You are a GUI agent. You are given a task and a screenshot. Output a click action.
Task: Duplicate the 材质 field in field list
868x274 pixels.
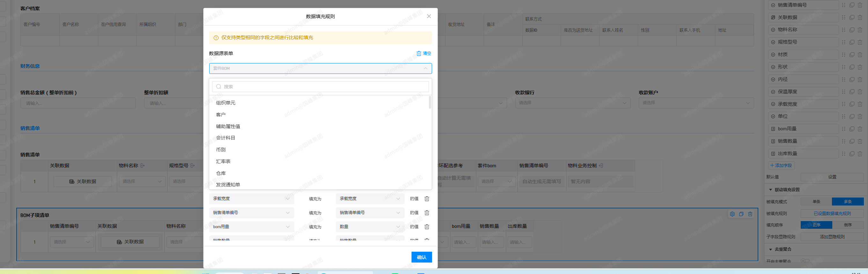(x=852, y=54)
